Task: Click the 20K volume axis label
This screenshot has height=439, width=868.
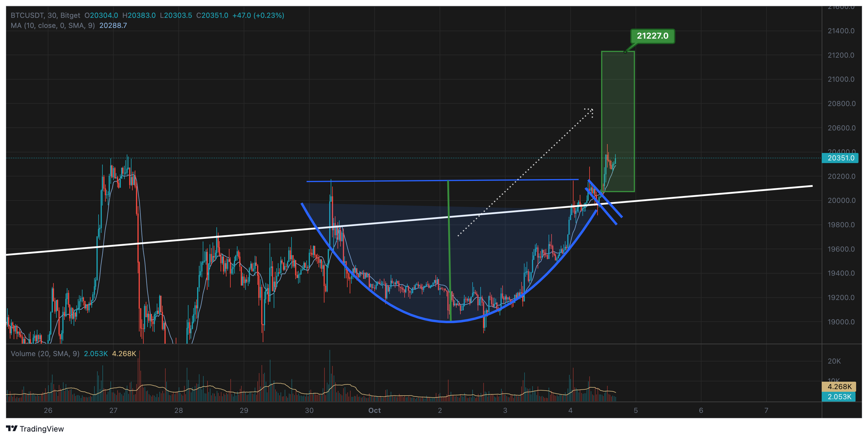Action: 834,361
